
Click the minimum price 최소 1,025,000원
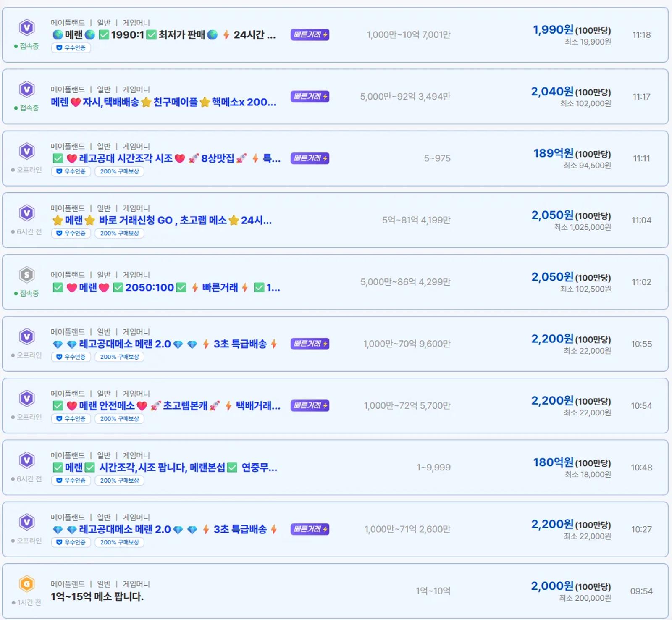click(583, 227)
